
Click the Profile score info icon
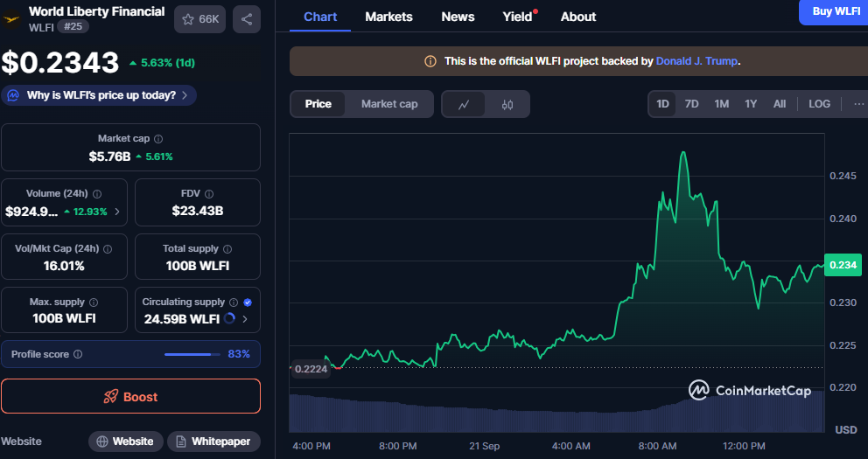pos(78,354)
